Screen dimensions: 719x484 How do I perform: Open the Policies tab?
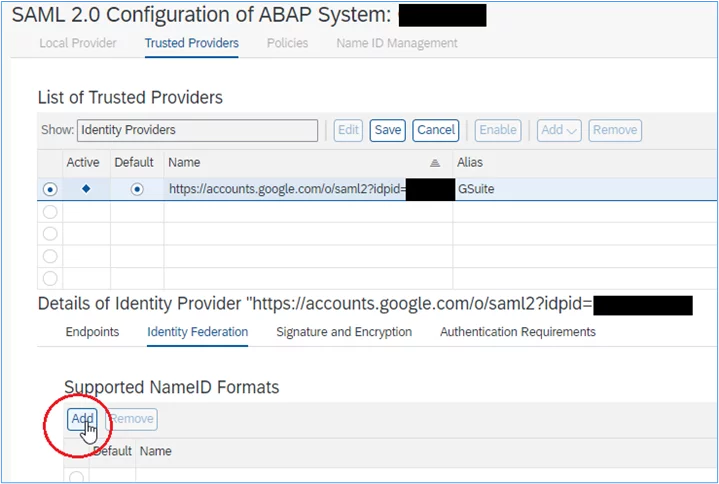288,43
